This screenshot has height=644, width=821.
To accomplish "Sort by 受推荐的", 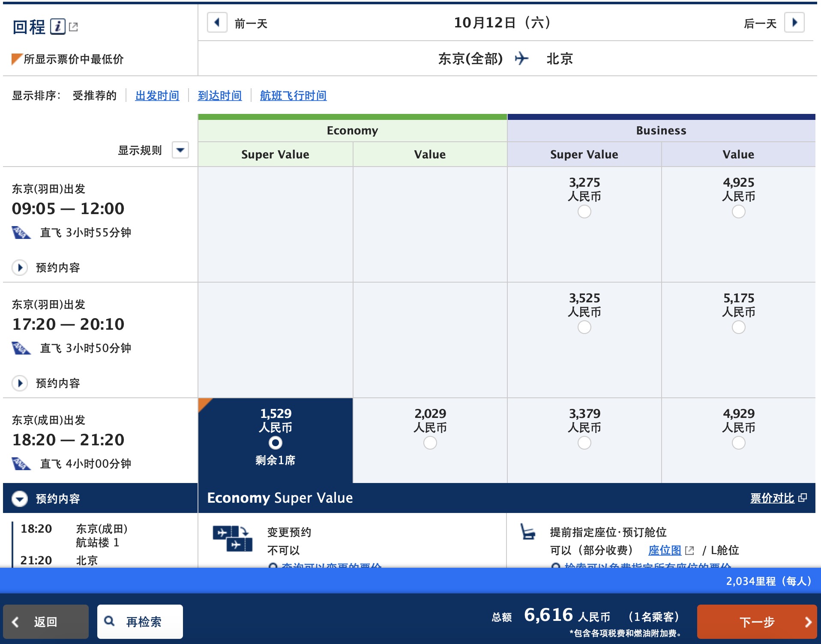I will click(x=94, y=95).
